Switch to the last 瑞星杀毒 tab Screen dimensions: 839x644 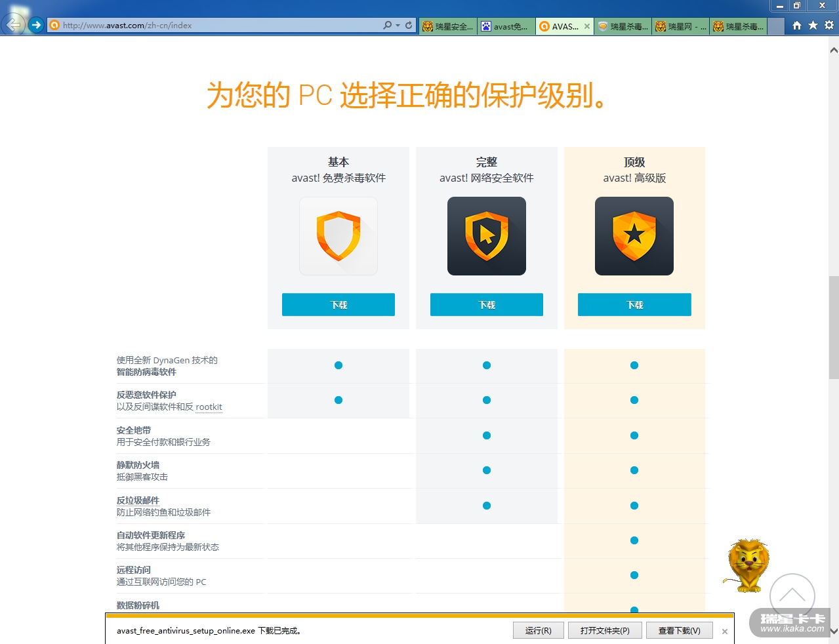tap(739, 26)
